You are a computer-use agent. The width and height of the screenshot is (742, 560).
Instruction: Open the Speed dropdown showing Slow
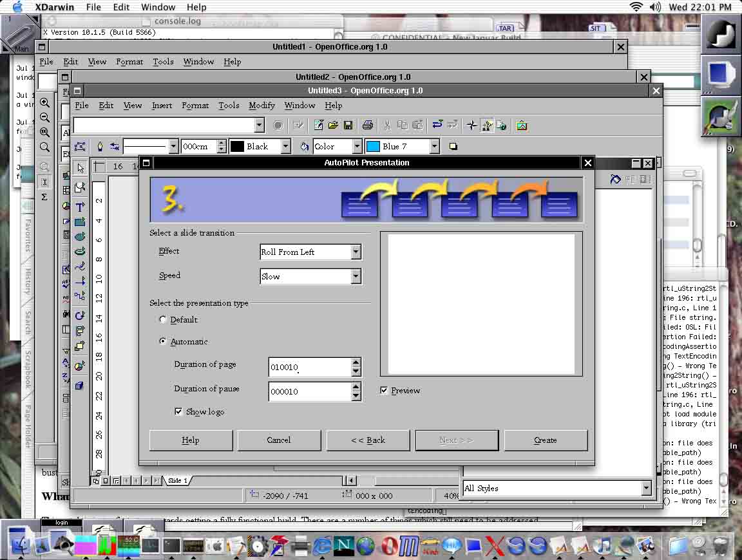pyautogui.click(x=356, y=276)
